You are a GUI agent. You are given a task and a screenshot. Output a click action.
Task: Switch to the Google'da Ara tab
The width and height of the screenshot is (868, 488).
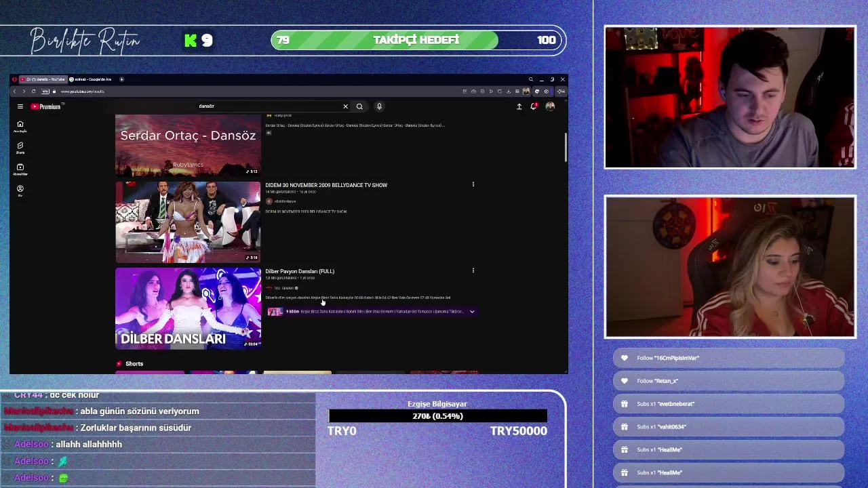coord(92,79)
